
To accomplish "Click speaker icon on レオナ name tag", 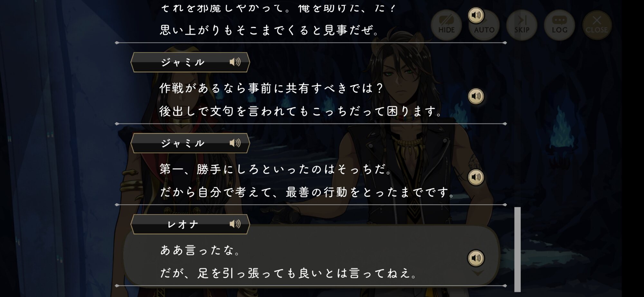I will point(235,224).
